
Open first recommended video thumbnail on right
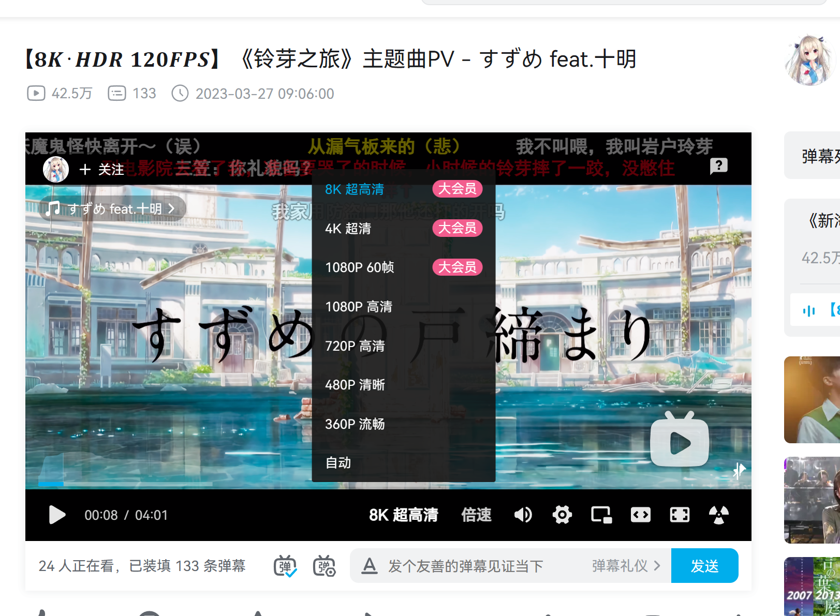click(x=812, y=400)
